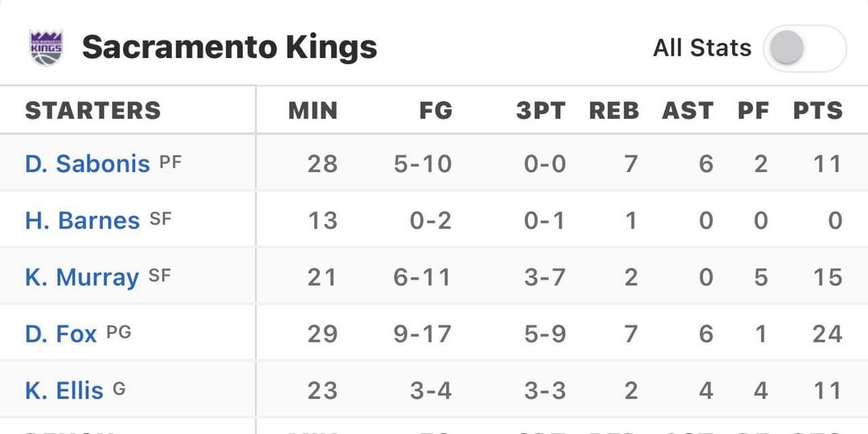868x434 pixels.
Task: Click the PTS column header
Action: point(817,110)
